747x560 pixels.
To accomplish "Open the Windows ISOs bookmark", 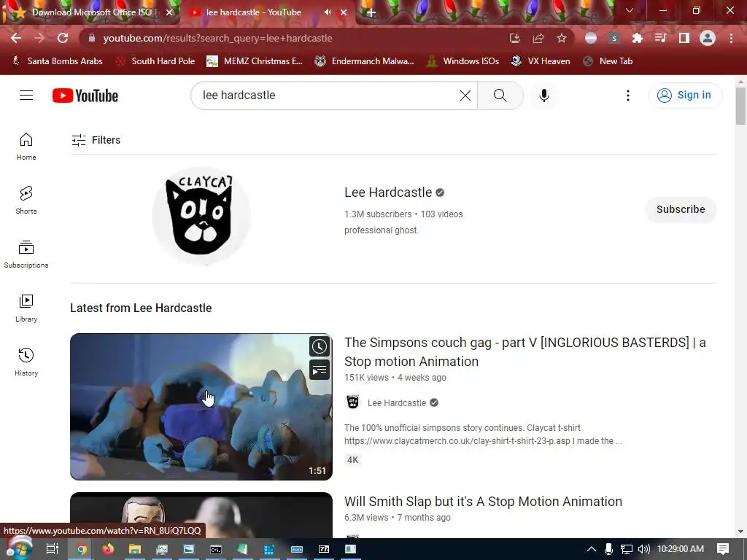I will click(x=462, y=61).
